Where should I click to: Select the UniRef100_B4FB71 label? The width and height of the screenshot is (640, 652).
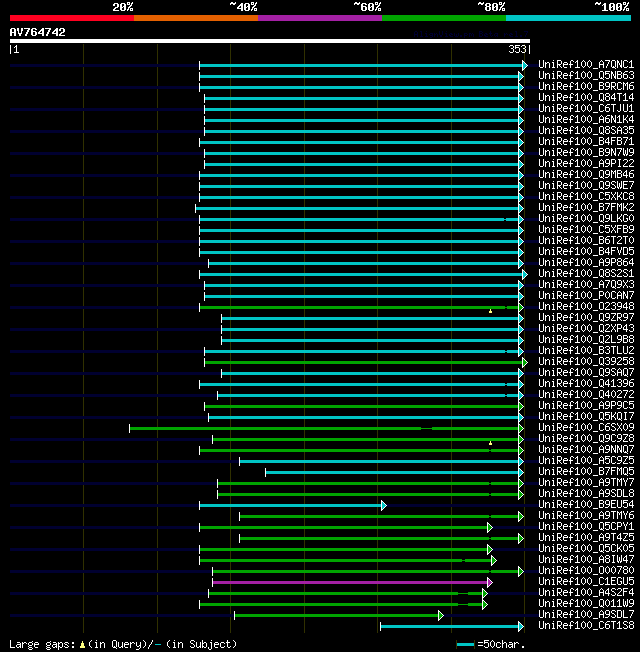(586, 141)
